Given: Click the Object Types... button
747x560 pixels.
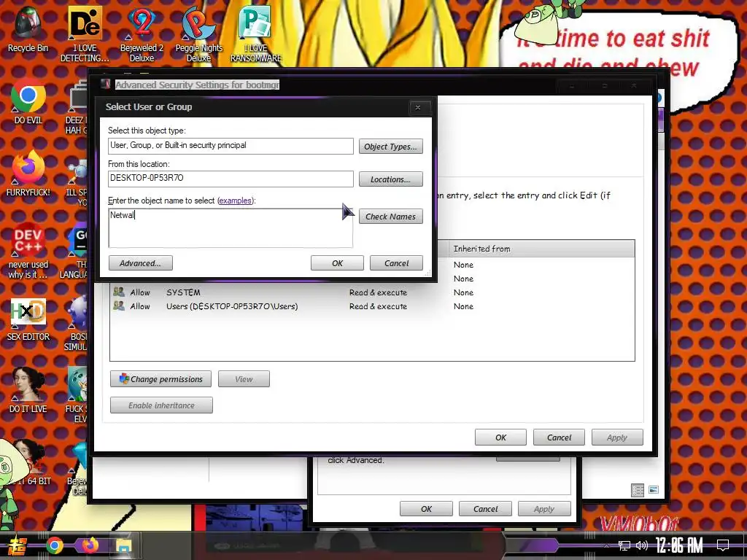Looking at the screenshot, I should [x=391, y=147].
